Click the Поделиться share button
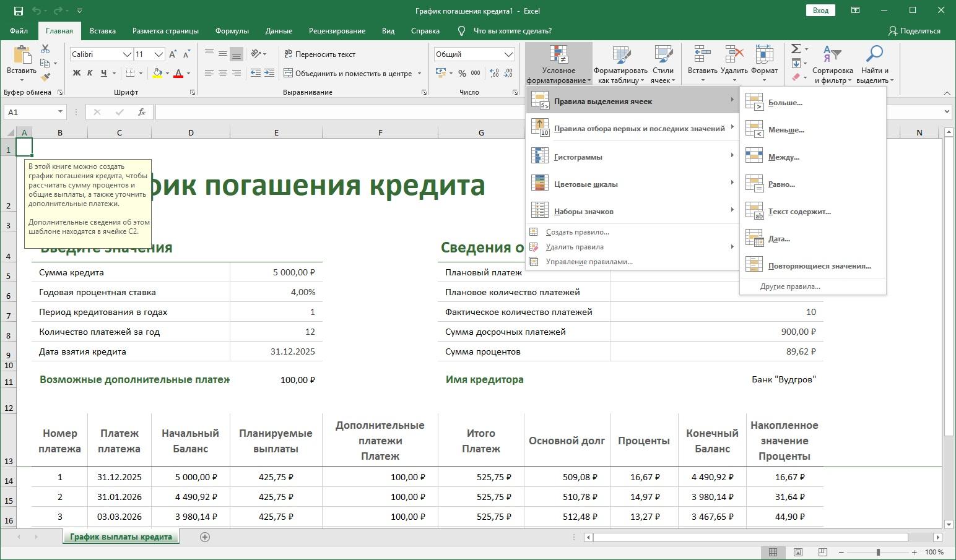 914,31
